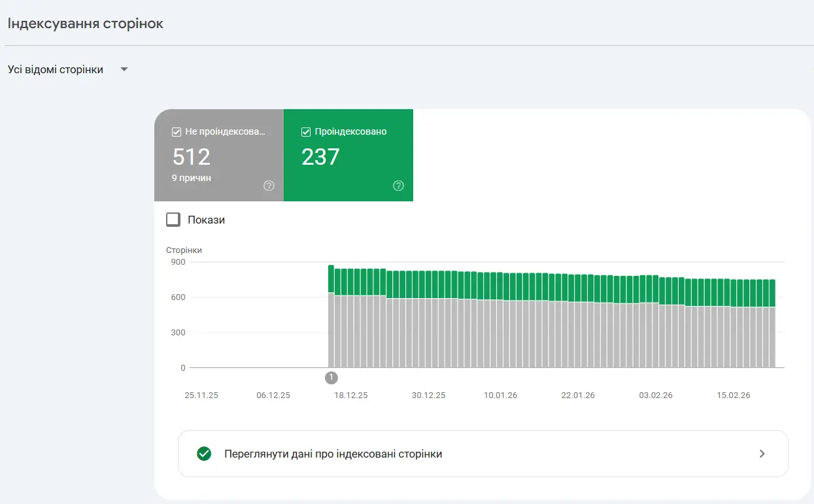Click the help icon on the "Не проіндексовано" card
814x504 pixels.
(269, 186)
